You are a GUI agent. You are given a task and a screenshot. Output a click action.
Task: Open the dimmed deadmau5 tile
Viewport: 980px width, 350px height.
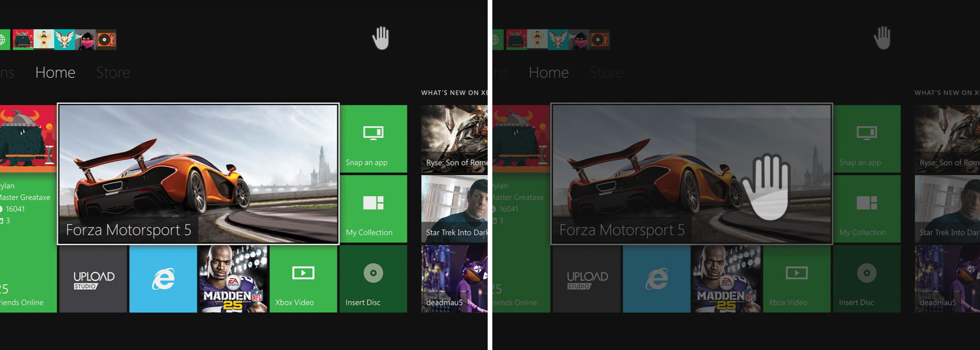(947, 279)
